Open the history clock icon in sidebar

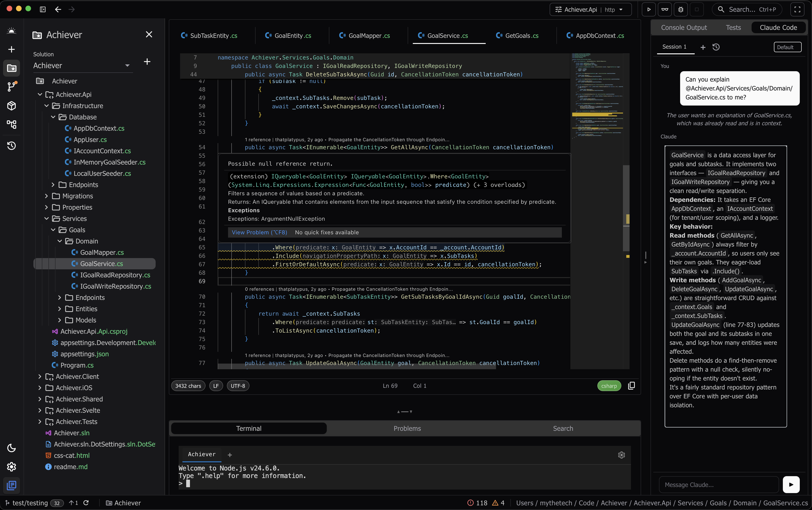(12, 146)
